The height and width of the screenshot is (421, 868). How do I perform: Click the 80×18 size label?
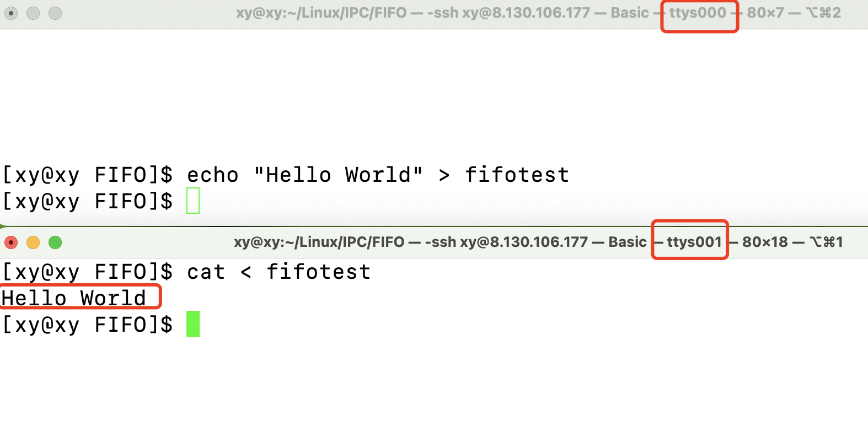765,242
